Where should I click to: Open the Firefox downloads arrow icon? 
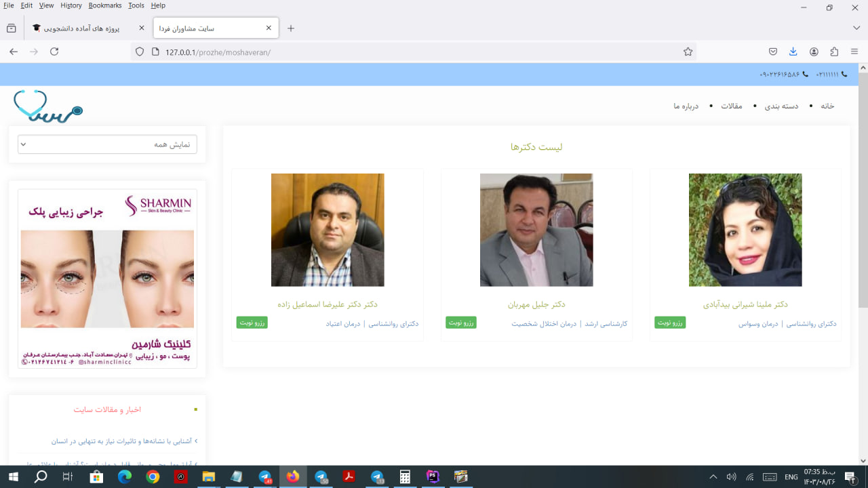click(x=793, y=52)
